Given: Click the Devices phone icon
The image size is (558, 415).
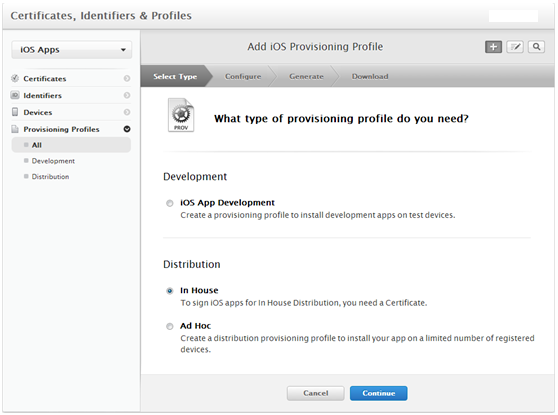Looking at the screenshot, I should [15, 112].
